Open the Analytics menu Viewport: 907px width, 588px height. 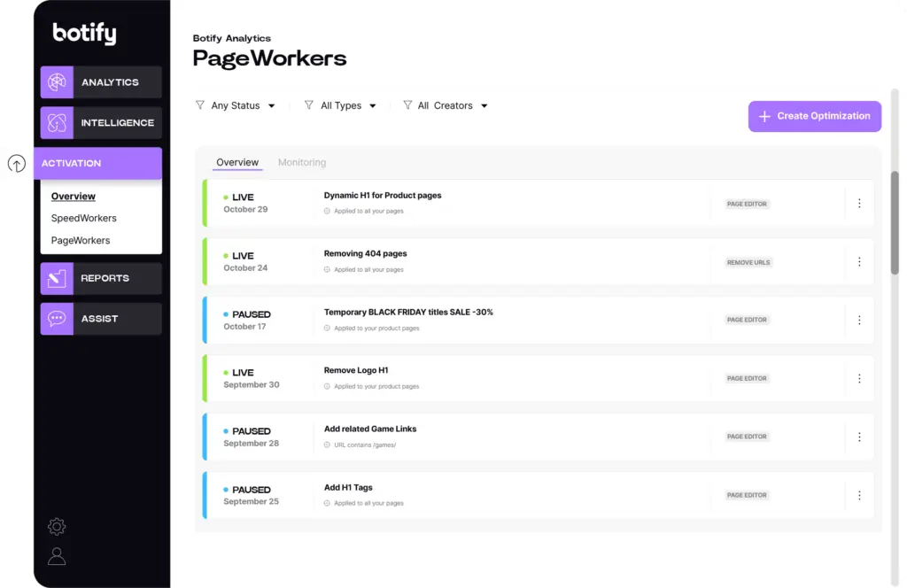click(x=101, y=82)
